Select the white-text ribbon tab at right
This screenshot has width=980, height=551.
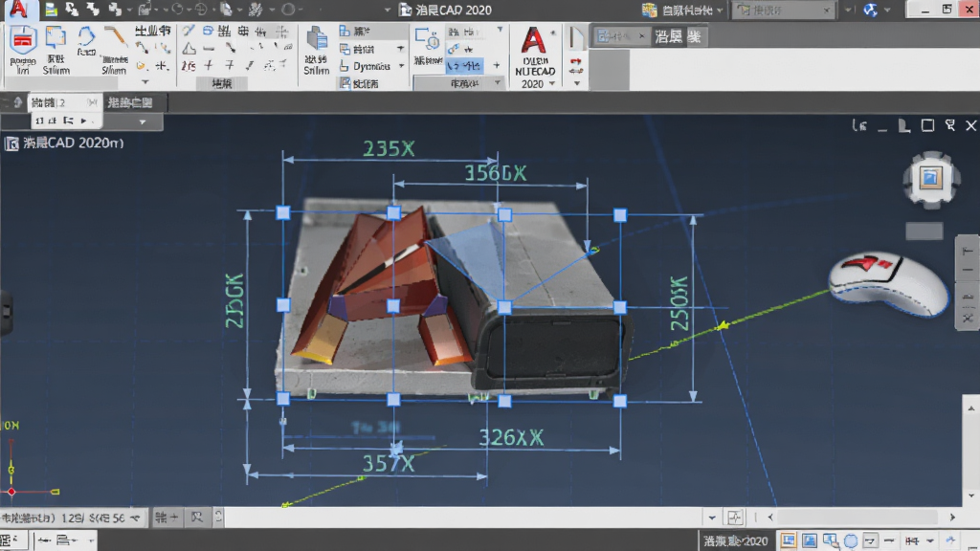(x=679, y=37)
